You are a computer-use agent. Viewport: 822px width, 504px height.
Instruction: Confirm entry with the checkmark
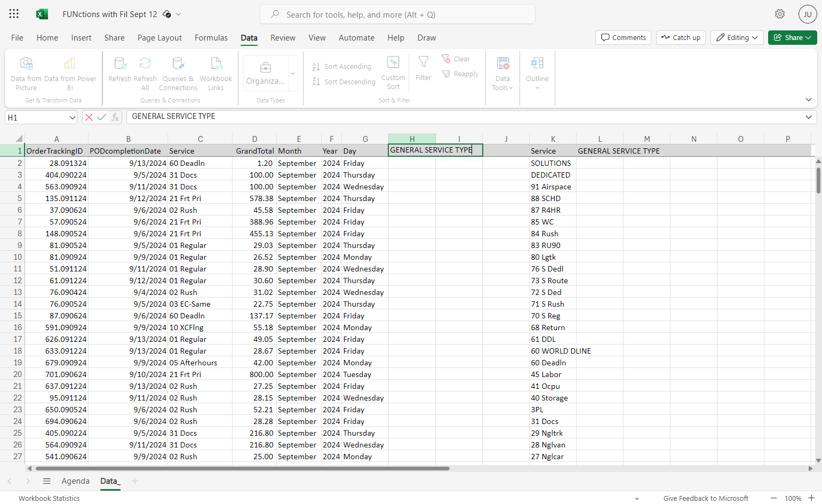(101, 117)
